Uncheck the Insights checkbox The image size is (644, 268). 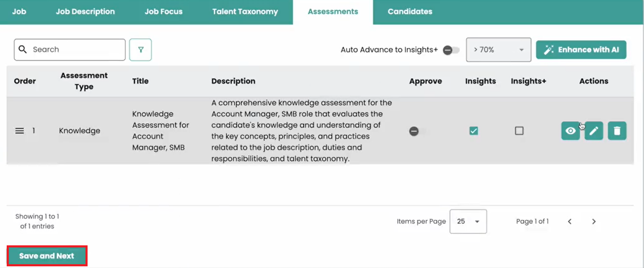coord(473,131)
